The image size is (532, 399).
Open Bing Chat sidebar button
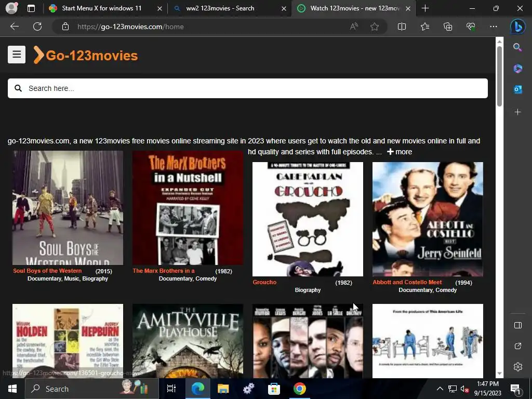click(518, 26)
